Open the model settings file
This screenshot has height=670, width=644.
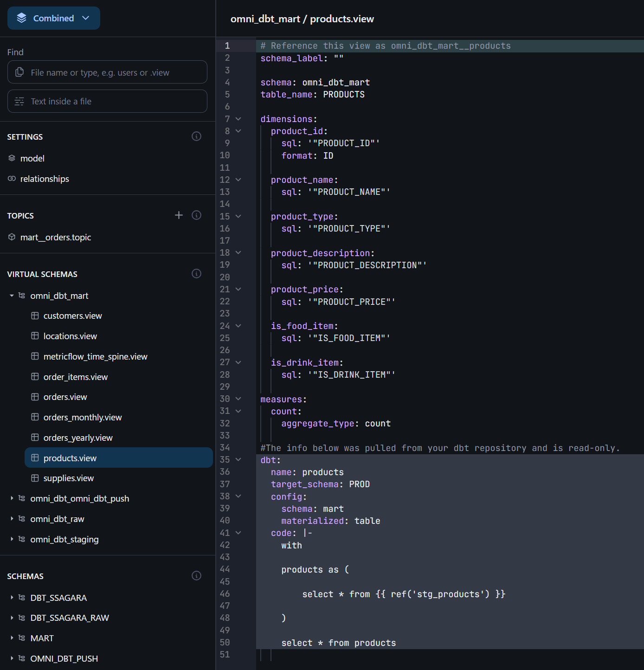tap(32, 158)
